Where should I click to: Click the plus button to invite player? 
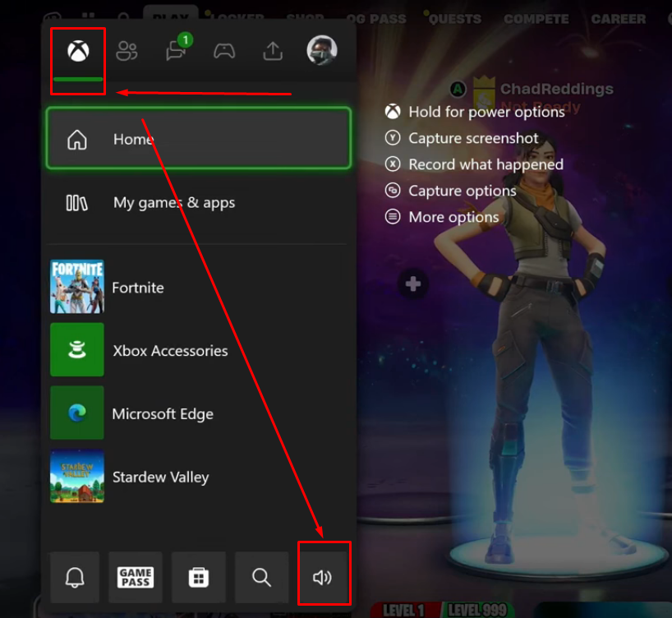coord(413,284)
